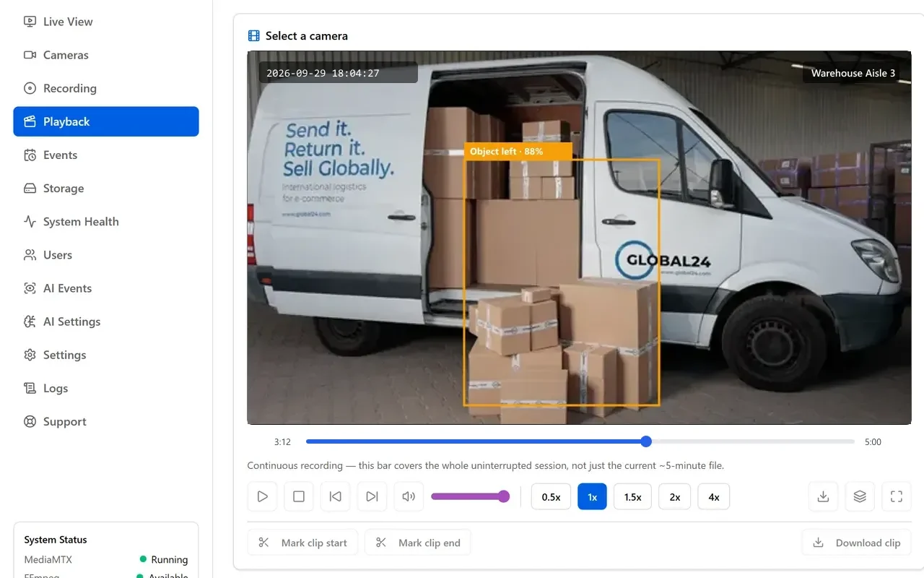Mute audio with the speaker icon
The height and width of the screenshot is (578, 924).
[409, 496]
